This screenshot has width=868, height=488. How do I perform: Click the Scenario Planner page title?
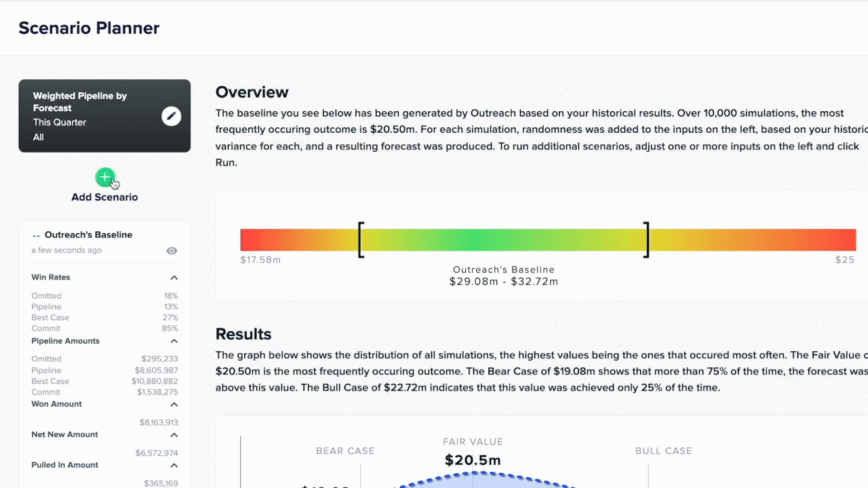pyautogui.click(x=89, y=28)
